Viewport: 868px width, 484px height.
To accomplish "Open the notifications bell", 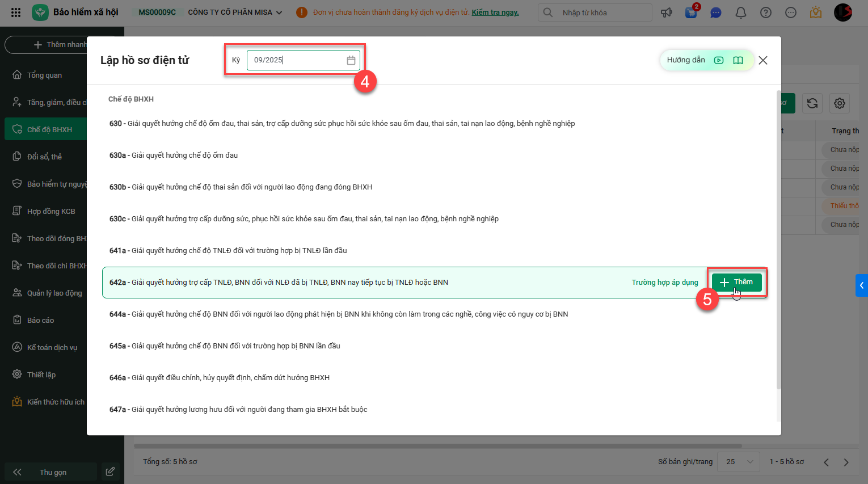I will (741, 12).
